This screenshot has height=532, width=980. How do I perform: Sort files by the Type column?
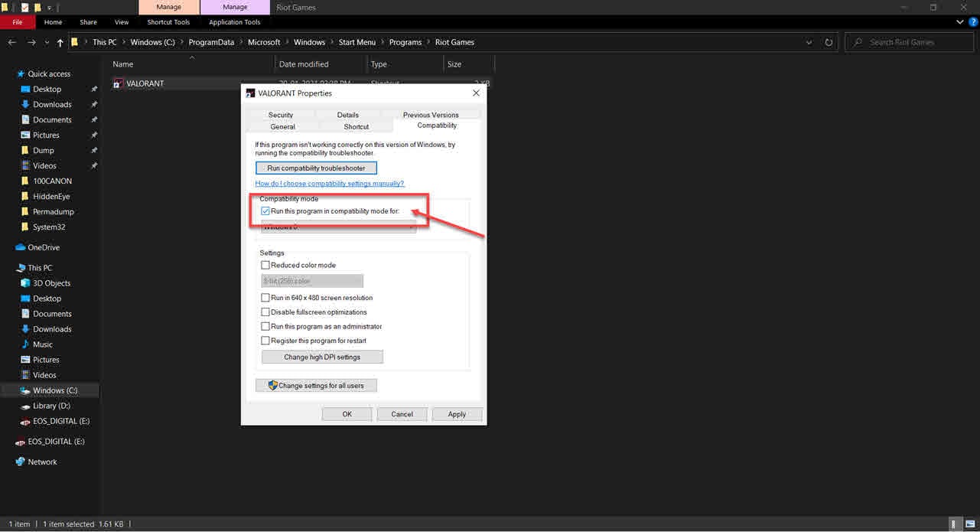[379, 64]
